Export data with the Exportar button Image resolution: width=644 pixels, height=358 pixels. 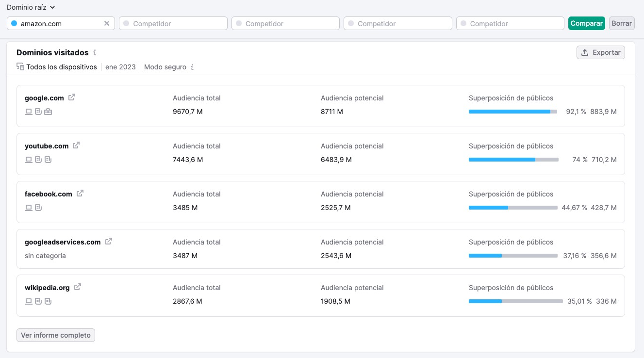tap(601, 52)
